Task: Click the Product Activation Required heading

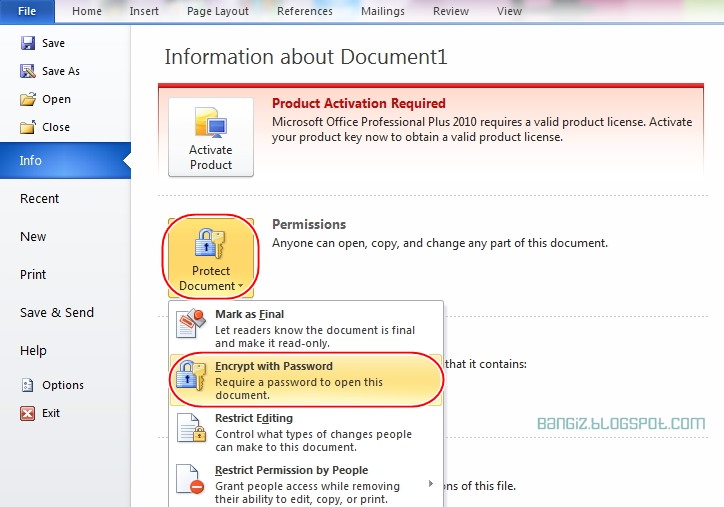Action: pyautogui.click(x=359, y=103)
